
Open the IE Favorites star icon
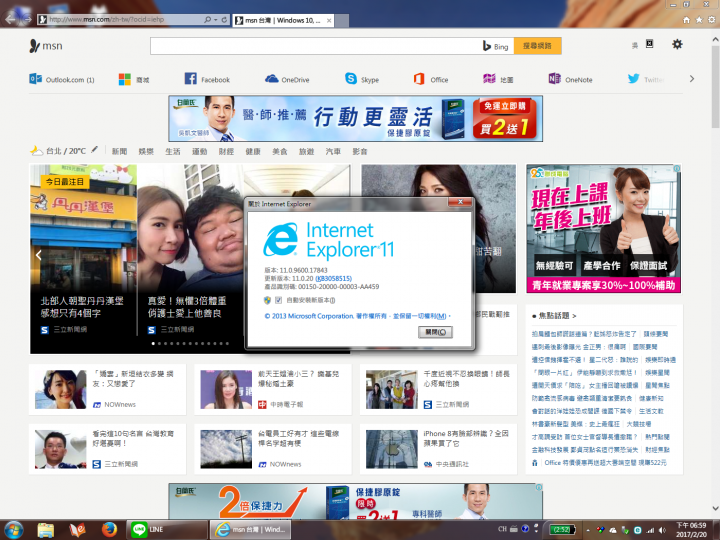pos(699,20)
